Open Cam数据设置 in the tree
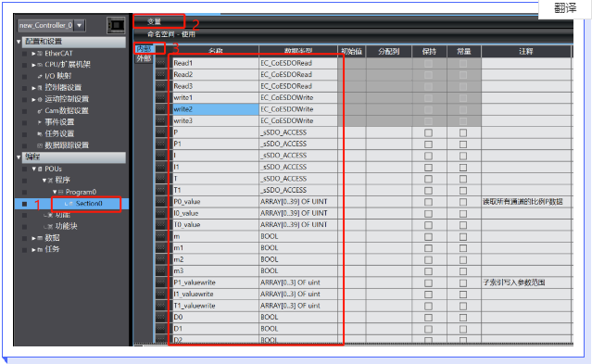Viewport: 592px width, 364px height. coord(67,110)
